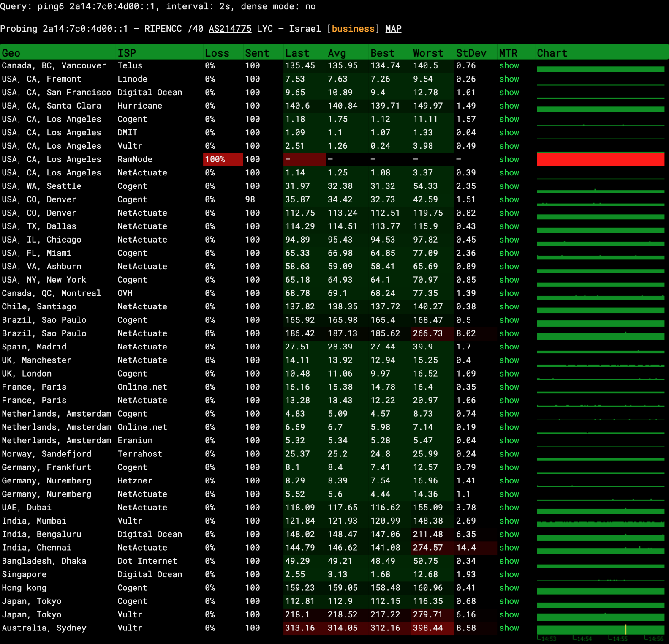This screenshot has height=644, width=669.
Task: Show MTR for OVH Montreal row
Action: 509,293
